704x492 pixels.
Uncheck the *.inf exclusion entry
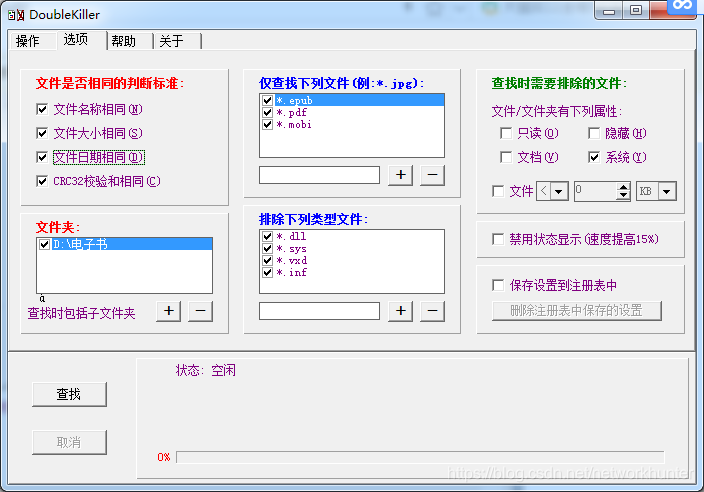coord(268,272)
